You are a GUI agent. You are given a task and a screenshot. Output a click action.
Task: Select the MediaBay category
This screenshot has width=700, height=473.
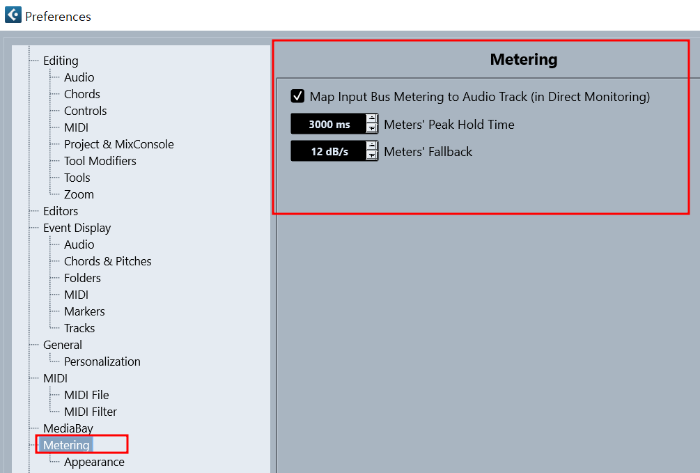pyautogui.click(x=68, y=428)
